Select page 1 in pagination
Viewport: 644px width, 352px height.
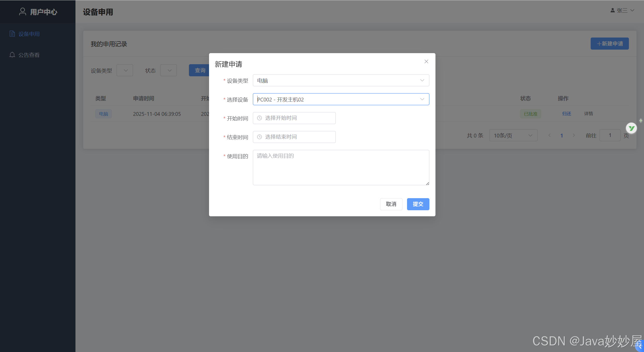pyautogui.click(x=561, y=135)
